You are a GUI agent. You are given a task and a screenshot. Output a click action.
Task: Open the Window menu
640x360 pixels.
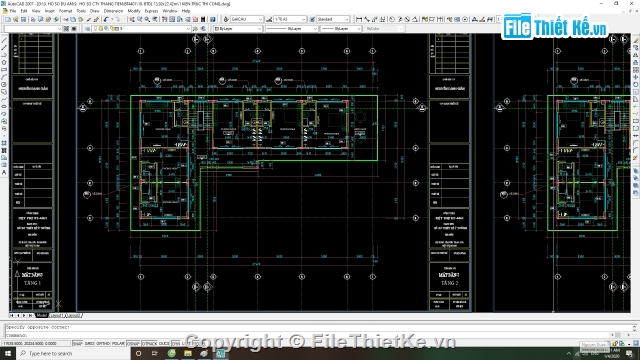(x=170, y=11)
